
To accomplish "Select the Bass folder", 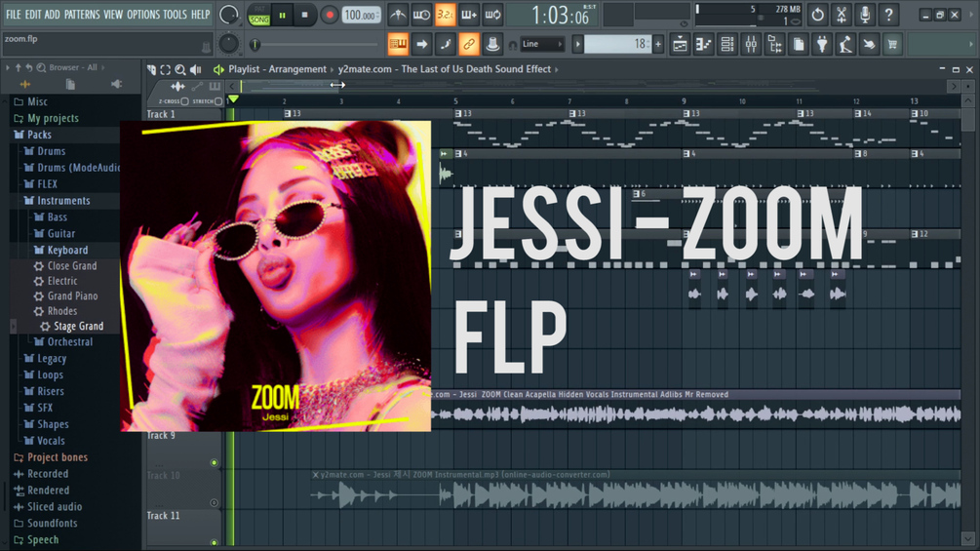I will [57, 217].
